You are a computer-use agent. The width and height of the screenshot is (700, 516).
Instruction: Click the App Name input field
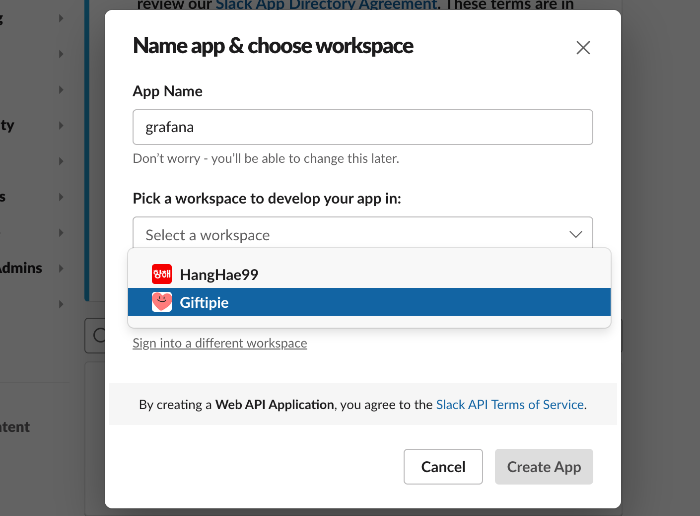coord(362,127)
